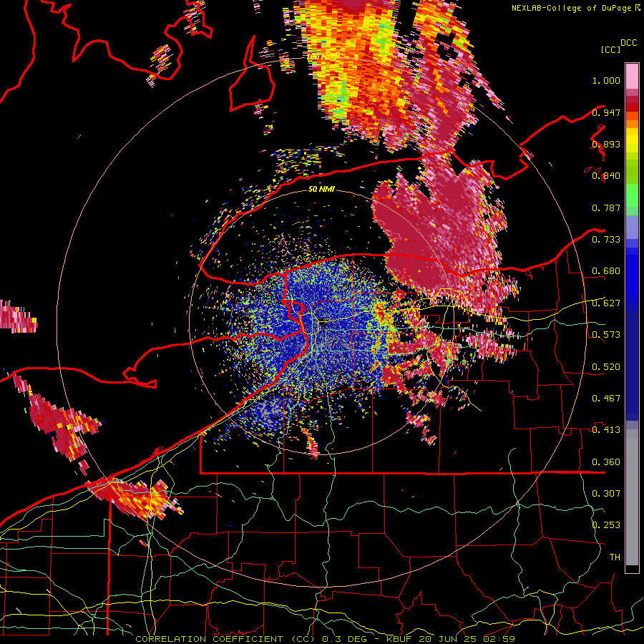Click the 0.733 scale label
The width and height of the screenshot is (644, 644).
click(x=606, y=240)
